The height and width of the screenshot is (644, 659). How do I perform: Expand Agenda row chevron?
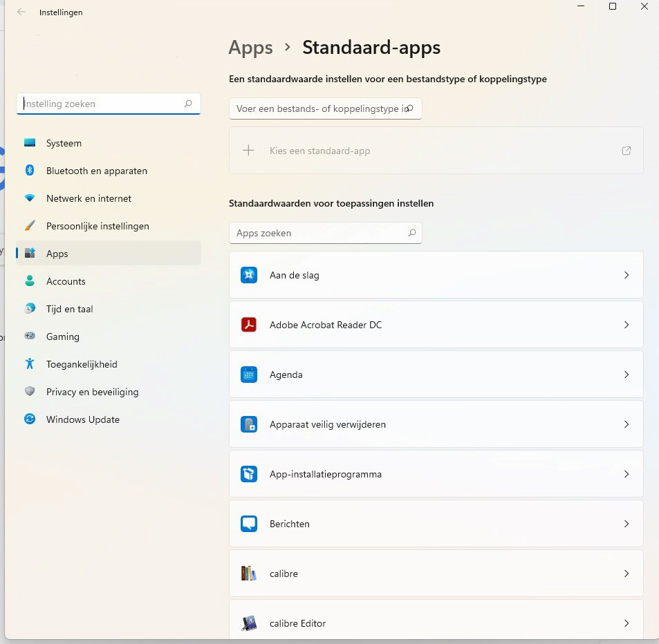tap(626, 375)
